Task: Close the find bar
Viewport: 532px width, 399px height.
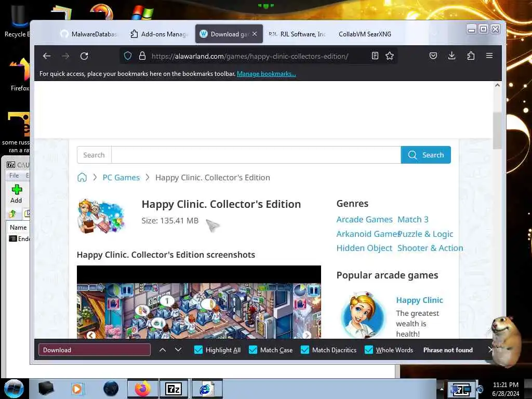Action: [x=490, y=350]
